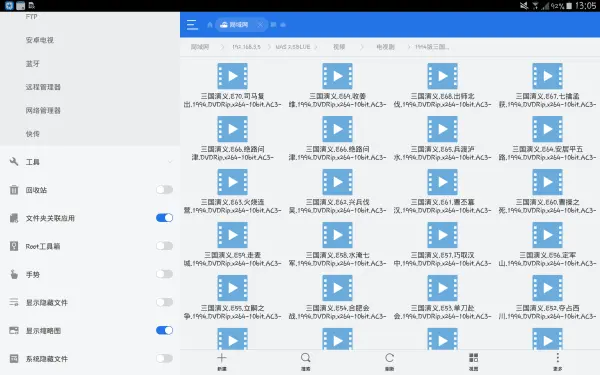600x375 pixels.
Task: Open video 三国演义.E68.出师北伐
Action: point(442,76)
